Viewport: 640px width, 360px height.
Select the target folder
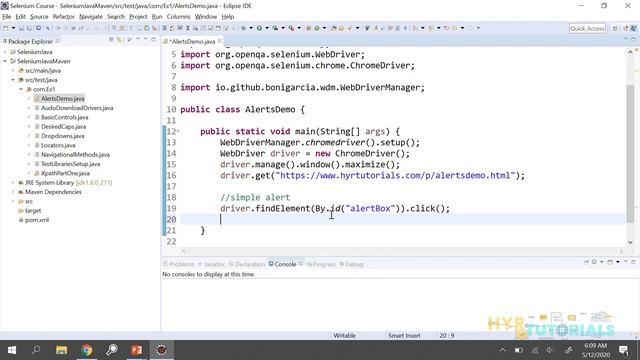coord(33,211)
